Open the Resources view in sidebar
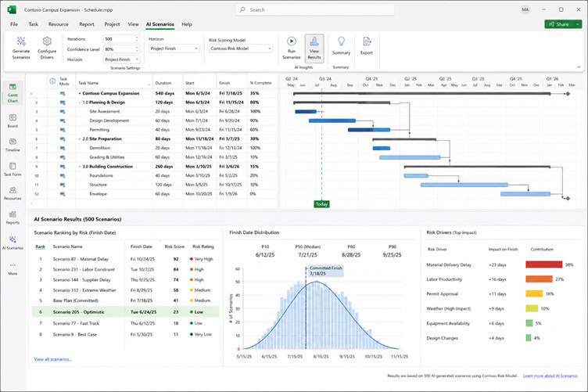The width and height of the screenshot is (588, 392). (x=13, y=193)
